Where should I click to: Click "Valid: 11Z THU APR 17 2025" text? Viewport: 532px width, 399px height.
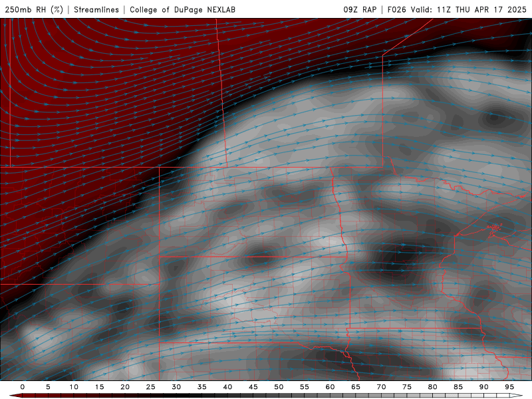[469, 9]
